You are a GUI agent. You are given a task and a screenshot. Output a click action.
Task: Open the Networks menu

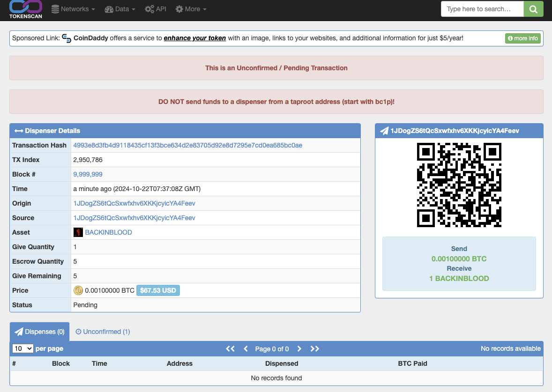tap(73, 9)
